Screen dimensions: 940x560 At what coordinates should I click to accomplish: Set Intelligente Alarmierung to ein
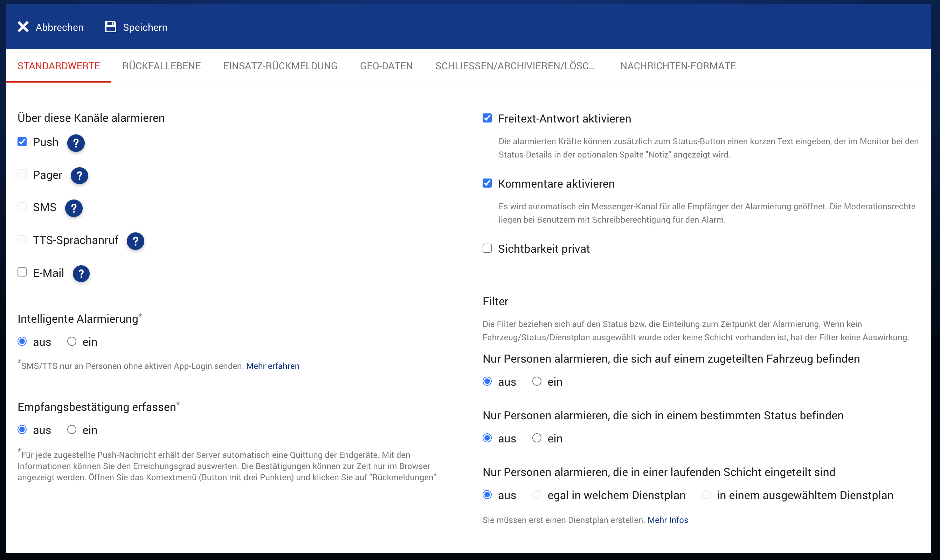pyautogui.click(x=72, y=342)
